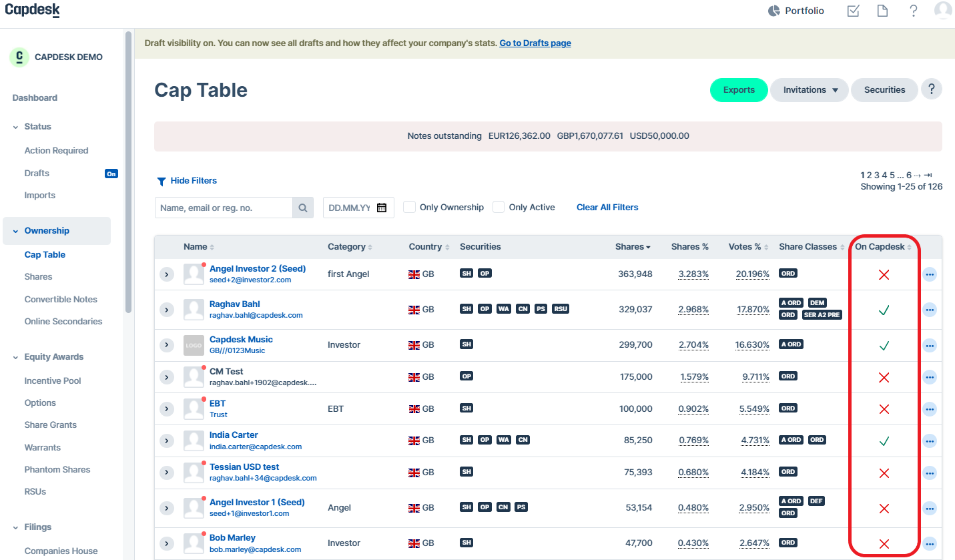Click the Capdesk Demo company badge icon
The image size is (955, 560).
19,57
